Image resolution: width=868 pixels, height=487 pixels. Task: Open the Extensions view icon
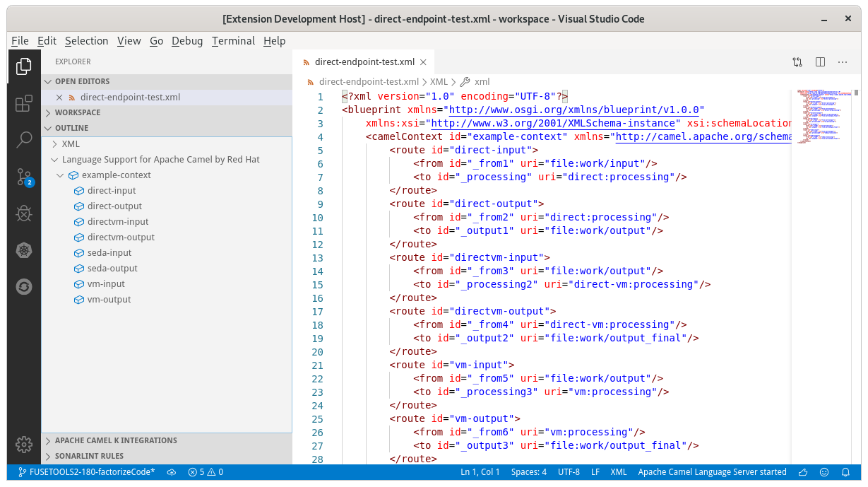tap(24, 104)
